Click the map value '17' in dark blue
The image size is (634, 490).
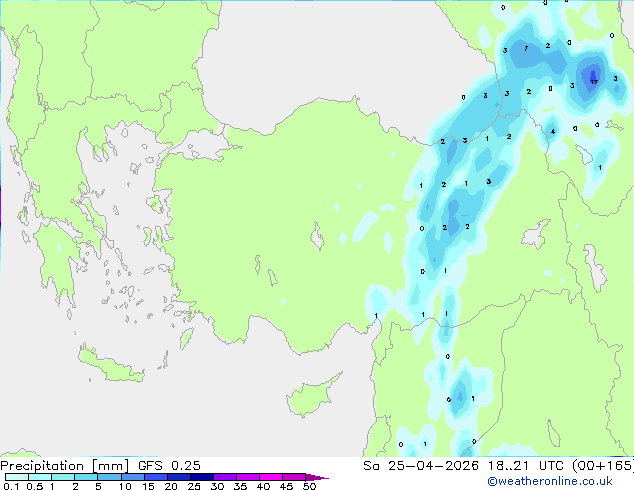[x=594, y=82]
